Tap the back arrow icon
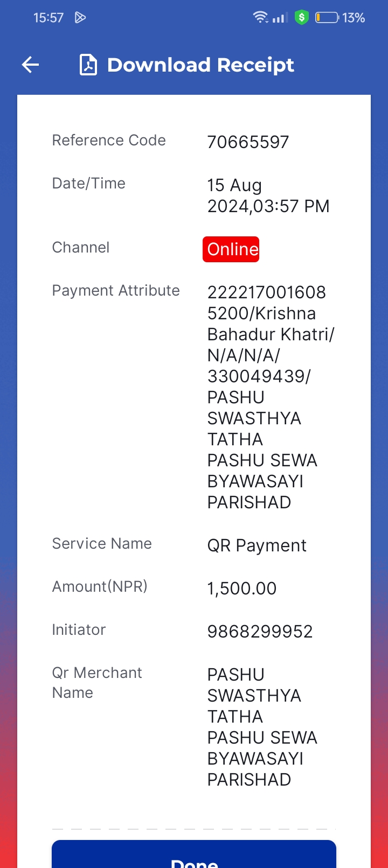The height and width of the screenshot is (868, 388). pos(31,65)
